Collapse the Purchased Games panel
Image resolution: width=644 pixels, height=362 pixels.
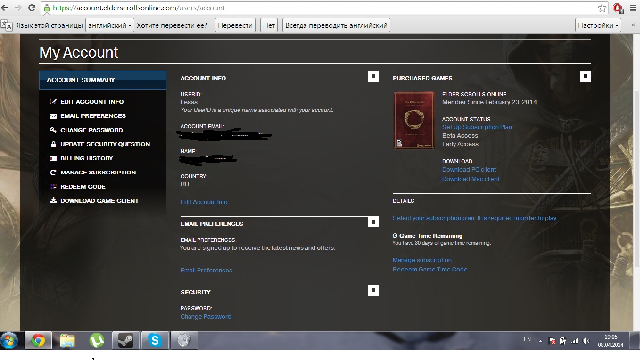586,76
